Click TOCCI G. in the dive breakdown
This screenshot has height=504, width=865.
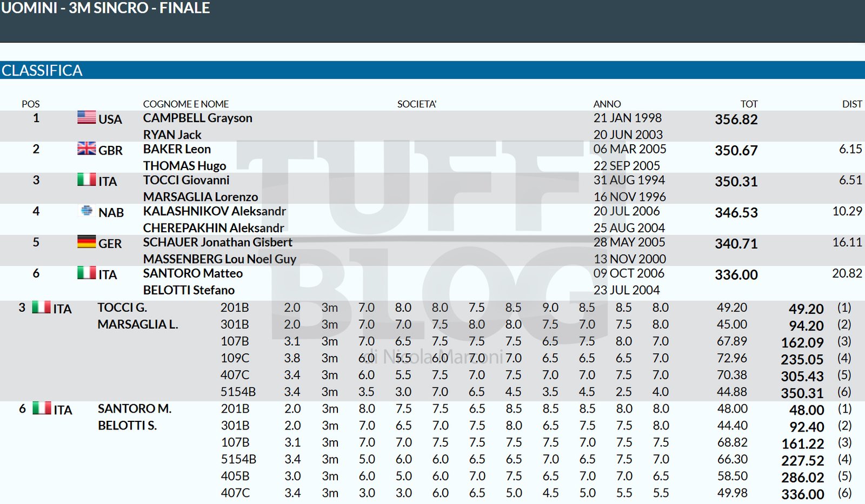coord(122,307)
